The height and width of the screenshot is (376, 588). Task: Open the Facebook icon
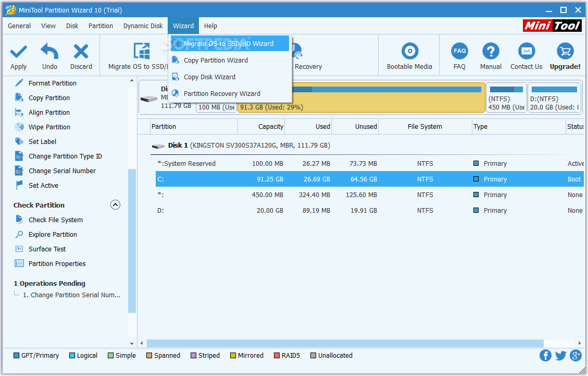click(x=545, y=355)
